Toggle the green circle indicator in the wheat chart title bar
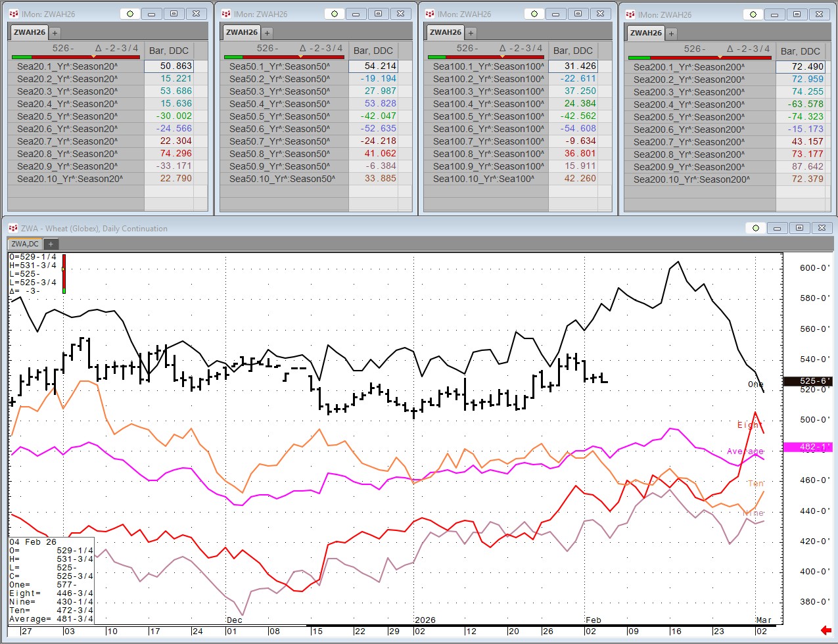 756,228
